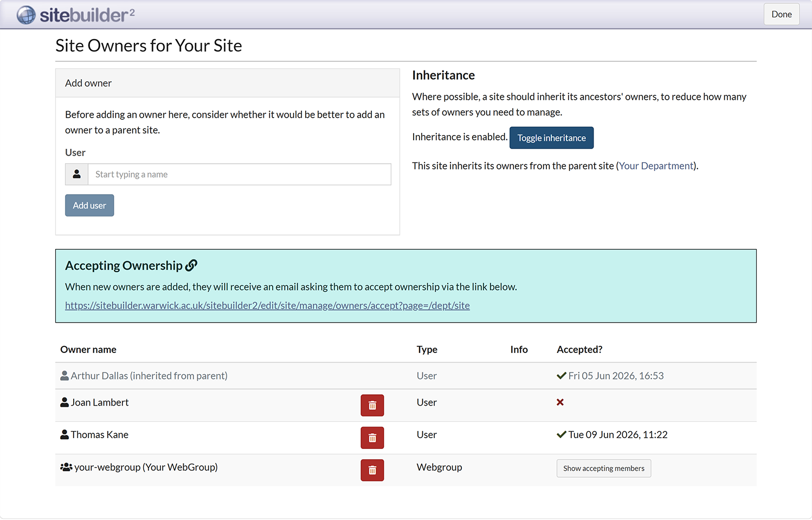The height and width of the screenshot is (520, 812).
Task: Click the Site Owners for Your Site title
Action: [149, 46]
